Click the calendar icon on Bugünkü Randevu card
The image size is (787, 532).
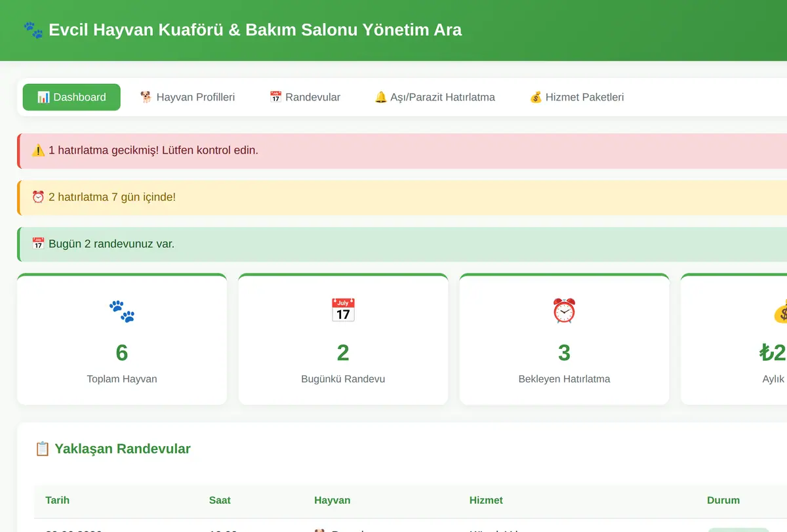point(343,310)
